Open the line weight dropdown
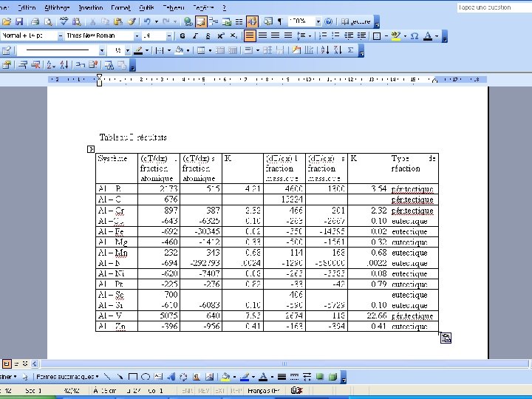 point(128,50)
